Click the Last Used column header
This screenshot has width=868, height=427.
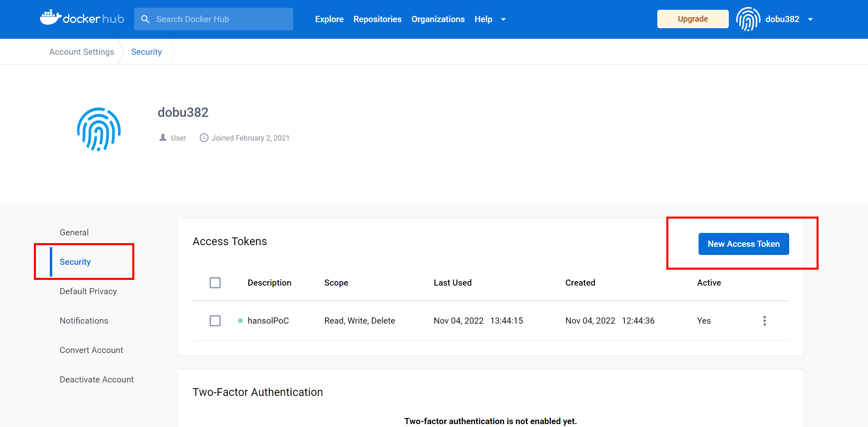pos(452,283)
